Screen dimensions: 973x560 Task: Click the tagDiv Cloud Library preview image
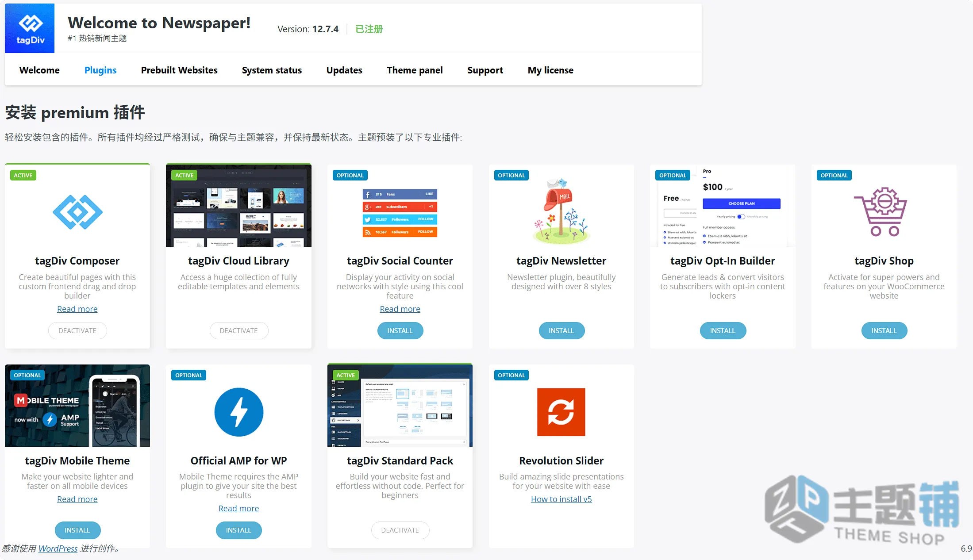[x=238, y=206]
